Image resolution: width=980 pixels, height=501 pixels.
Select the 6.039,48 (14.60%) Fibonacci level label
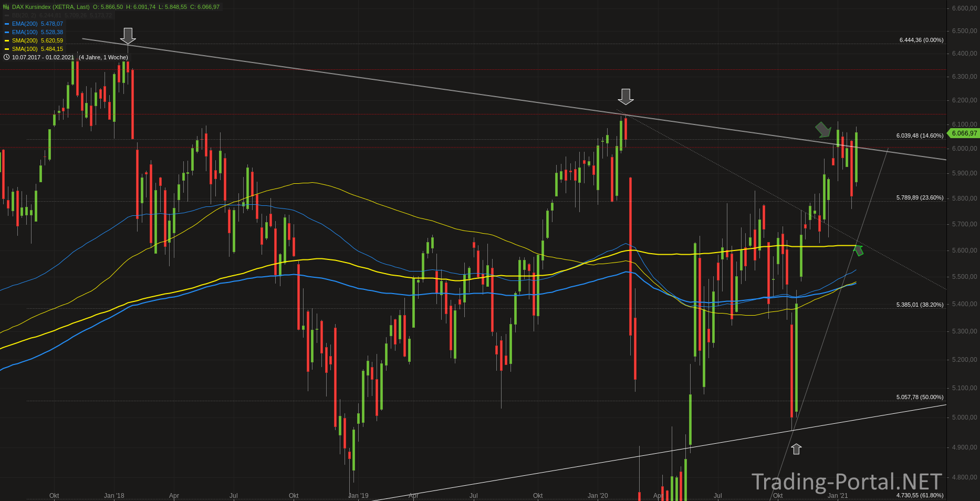pos(920,135)
